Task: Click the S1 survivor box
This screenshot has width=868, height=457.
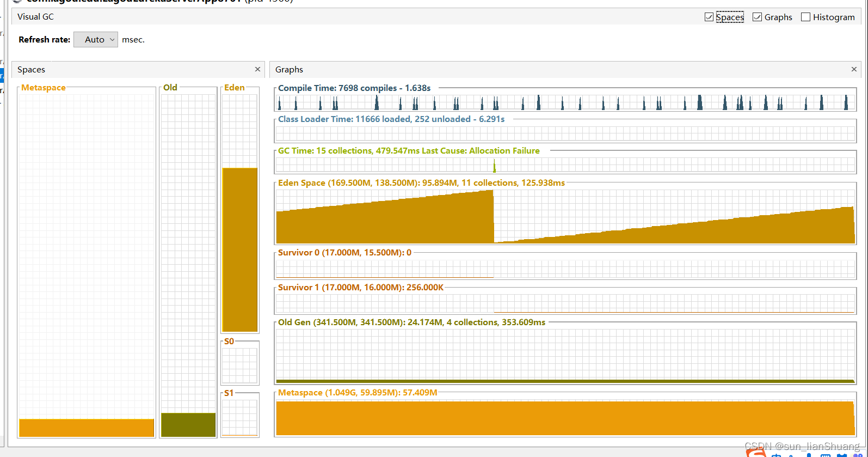Action: click(x=240, y=417)
